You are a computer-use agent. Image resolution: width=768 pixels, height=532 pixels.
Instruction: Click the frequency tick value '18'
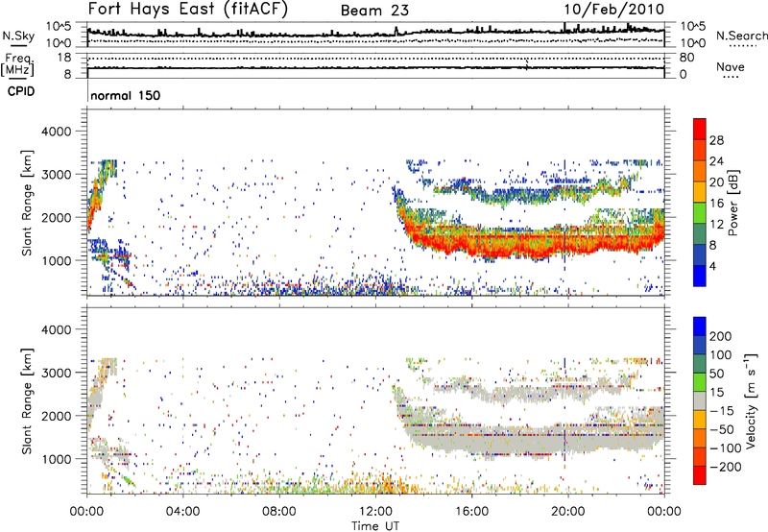[64, 58]
